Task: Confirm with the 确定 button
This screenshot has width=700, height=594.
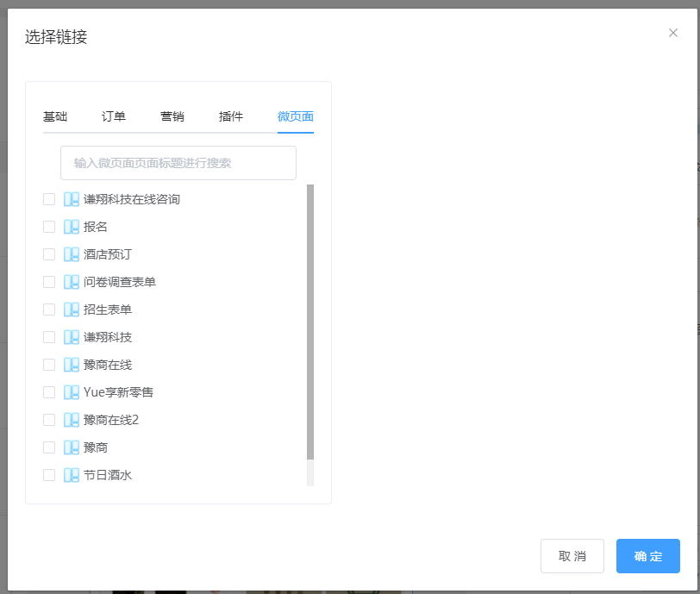Action: click(x=648, y=556)
